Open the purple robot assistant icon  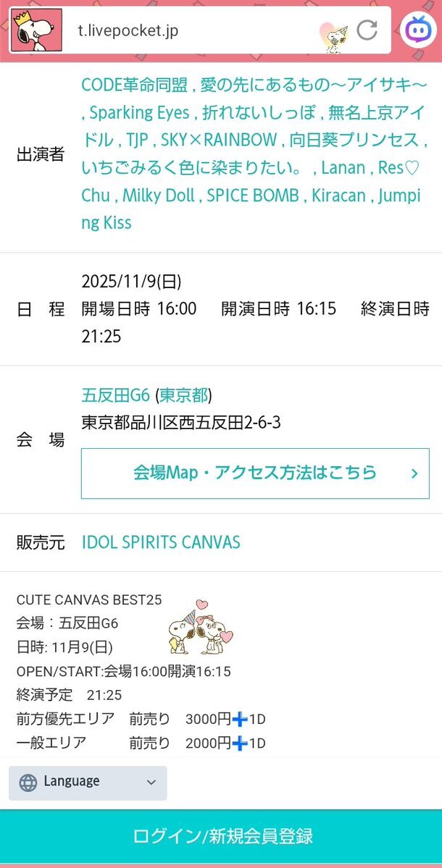[417, 30]
